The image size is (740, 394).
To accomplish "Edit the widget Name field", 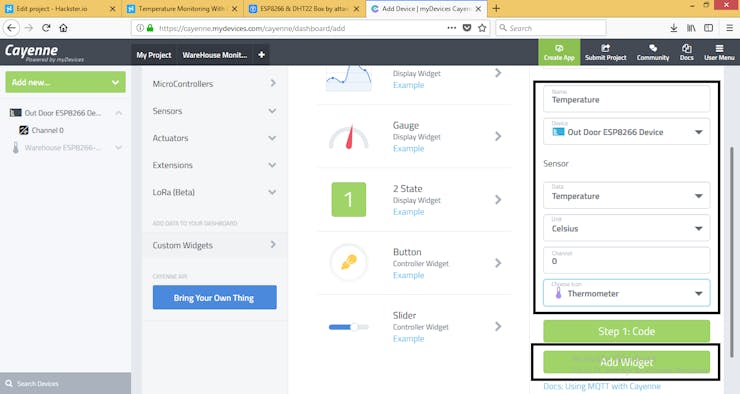I will coord(626,99).
